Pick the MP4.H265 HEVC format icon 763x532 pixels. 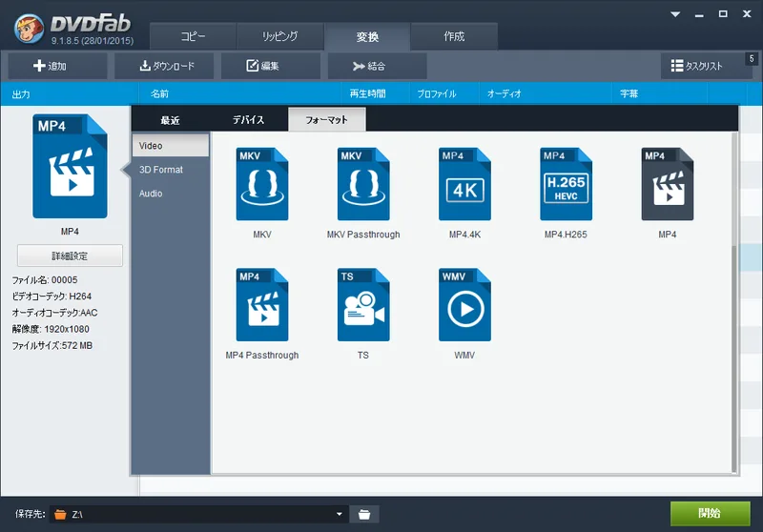point(566,185)
